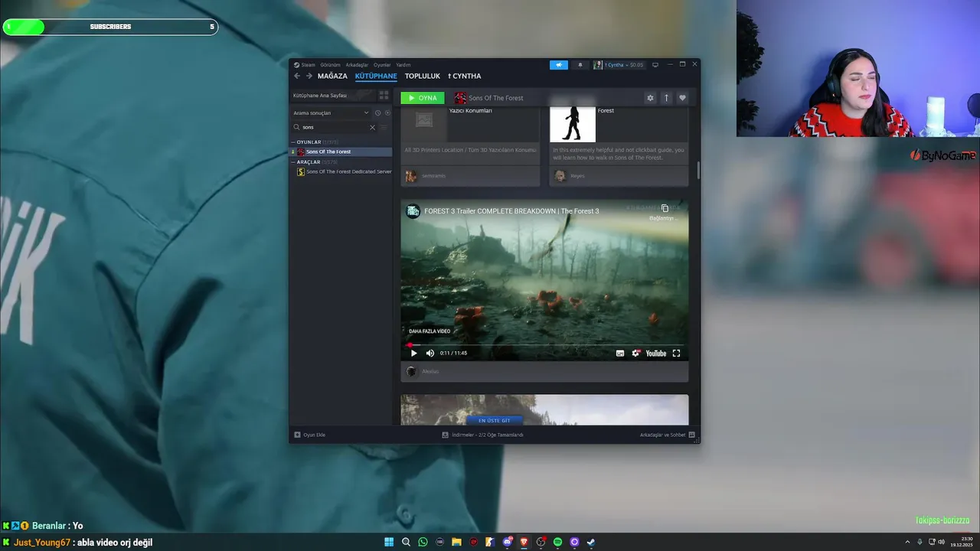Open İndirmeler downloads status
This screenshot has height=551, width=980.
[482, 435]
